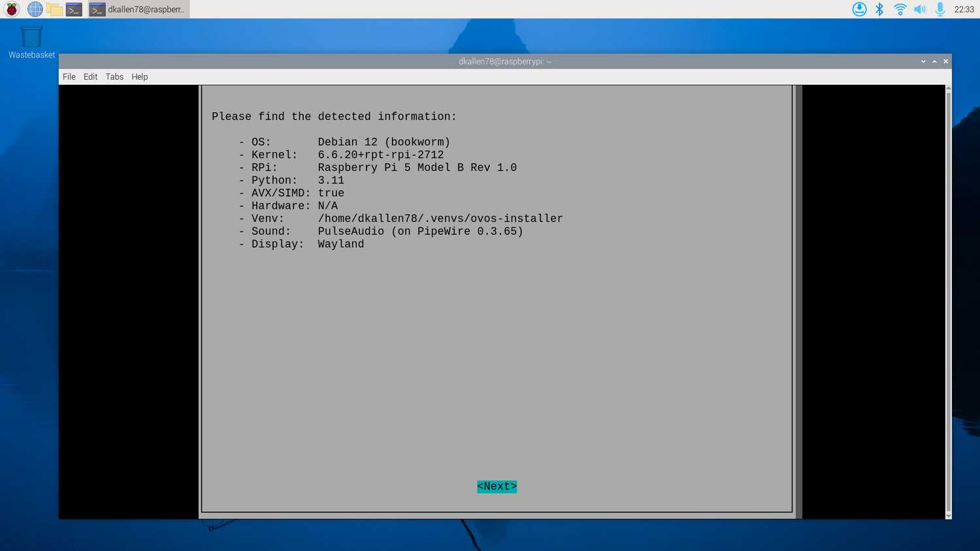The height and width of the screenshot is (551, 980).
Task: Click the terminal title bar text
Action: click(x=505, y=61)
